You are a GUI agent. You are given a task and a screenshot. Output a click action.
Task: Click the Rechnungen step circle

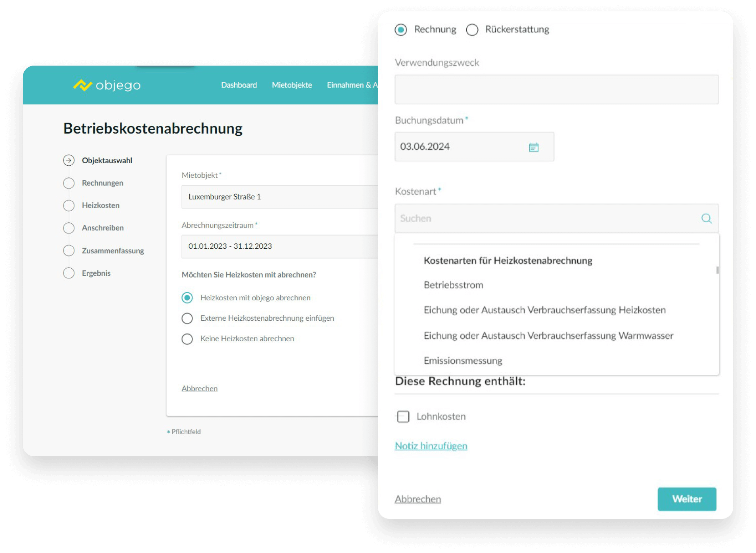tap(69, 183)
